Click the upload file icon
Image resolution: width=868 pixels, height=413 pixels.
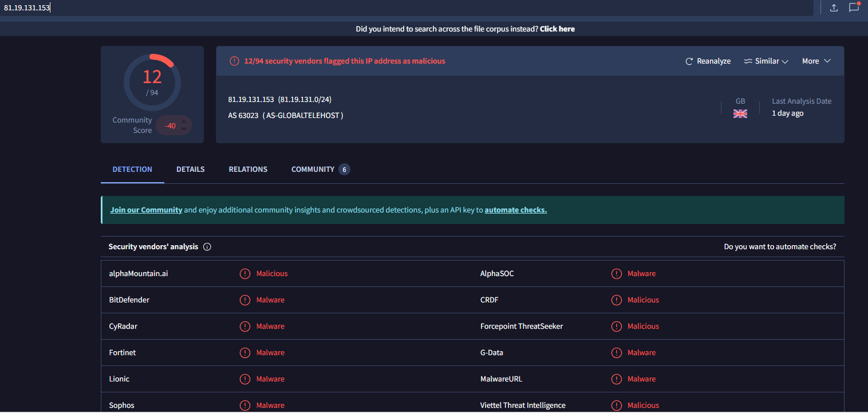834,7
